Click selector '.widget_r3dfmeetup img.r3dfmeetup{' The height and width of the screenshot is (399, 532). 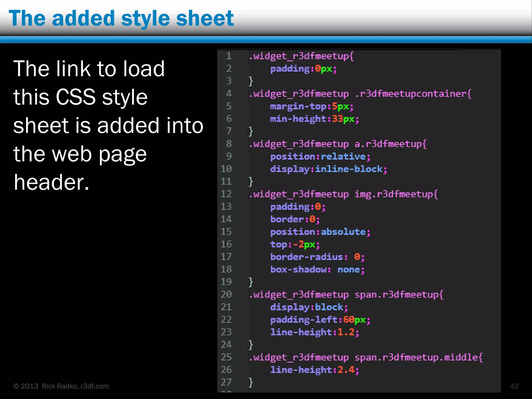(343, 194)
